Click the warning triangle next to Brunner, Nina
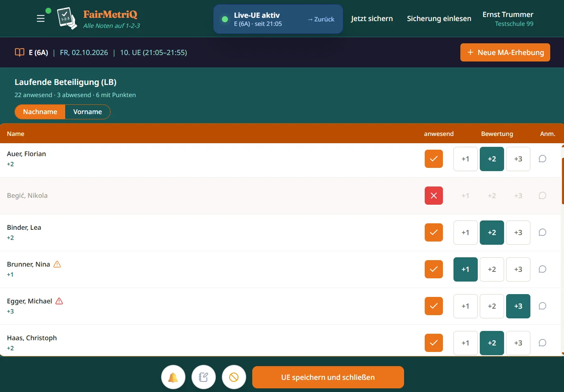This screenshot has width=564, height=392. click(x=57, y=264)
